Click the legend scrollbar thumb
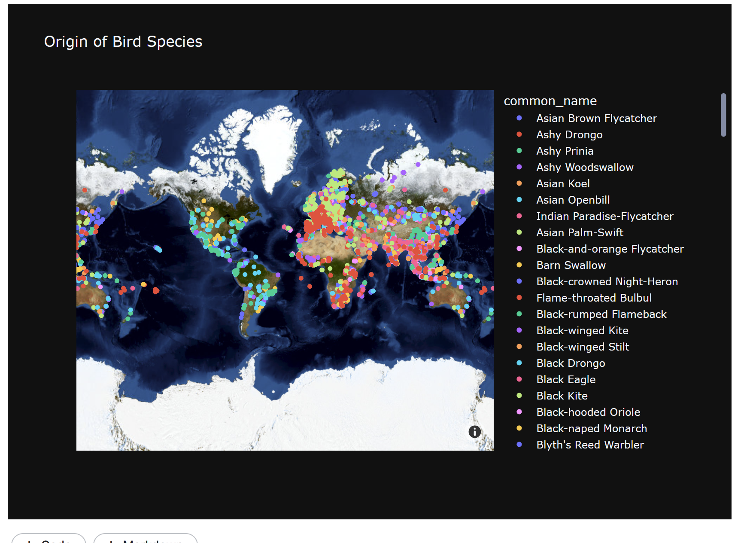756x543 pixels. tap(723, 115)
